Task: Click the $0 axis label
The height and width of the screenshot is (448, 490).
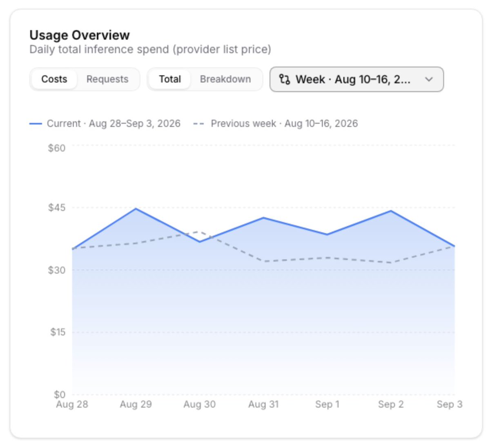Action: [x=60, y=395]
